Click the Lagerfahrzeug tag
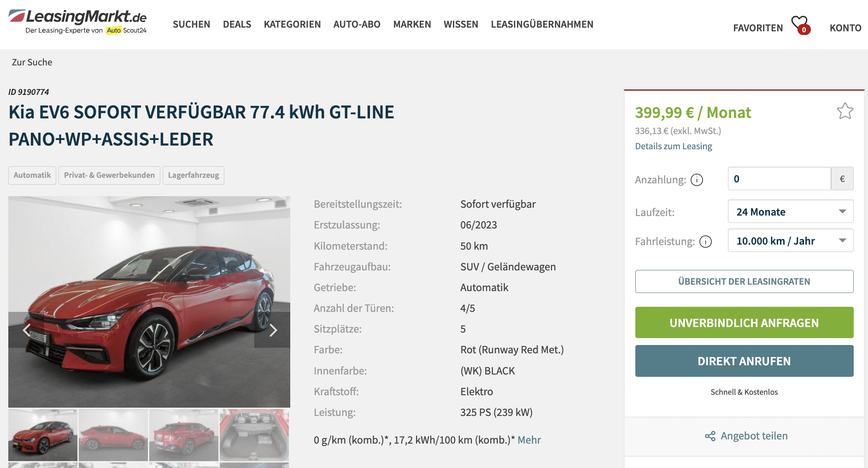Image resolution: width=868 pixels, height=468 pixels. (194, 175)
